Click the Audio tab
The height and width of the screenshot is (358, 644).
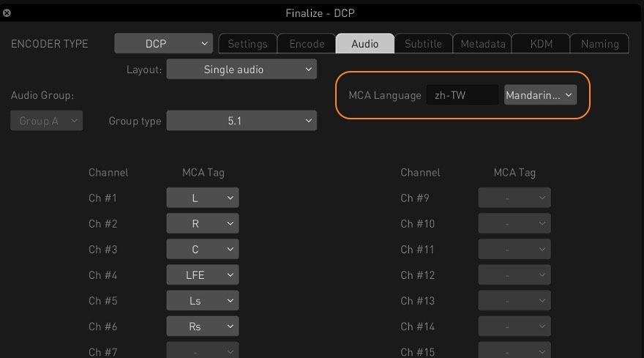(x=365, y=44)
